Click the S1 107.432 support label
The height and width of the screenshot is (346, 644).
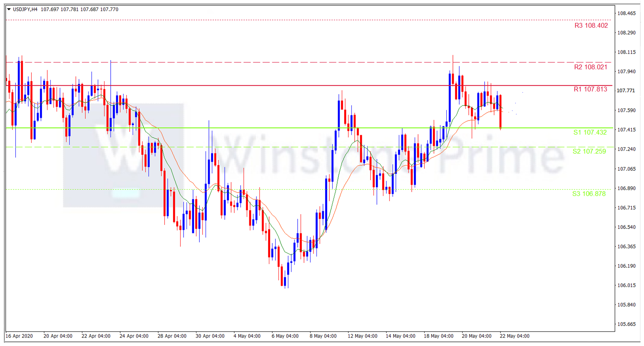[x=590, y=133]
